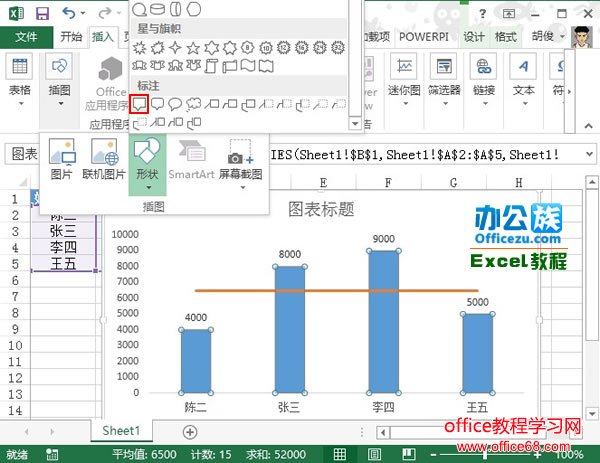This screenshot has width=600, height=463.
Task: Select the cloud callout shape
Action: pyautogui.click(x=194, y=104)
